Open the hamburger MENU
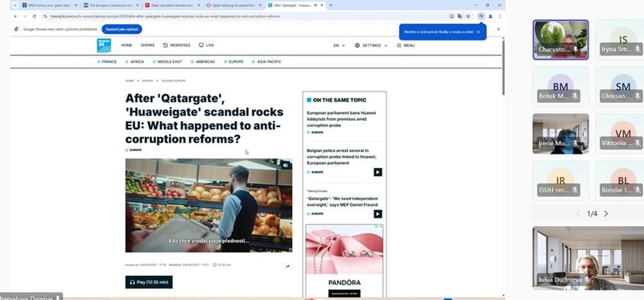644x300 pixels. coord(406,46)
